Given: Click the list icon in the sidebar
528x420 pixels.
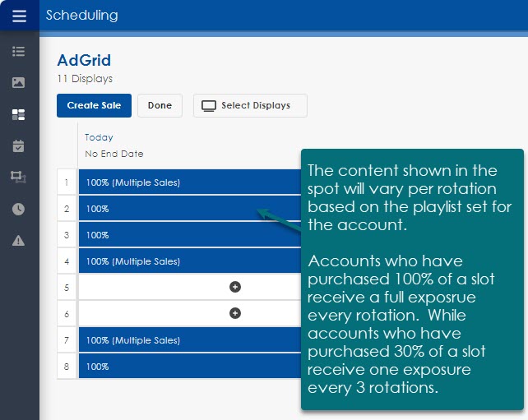Looking at the screenshot, I should point(18,52).
